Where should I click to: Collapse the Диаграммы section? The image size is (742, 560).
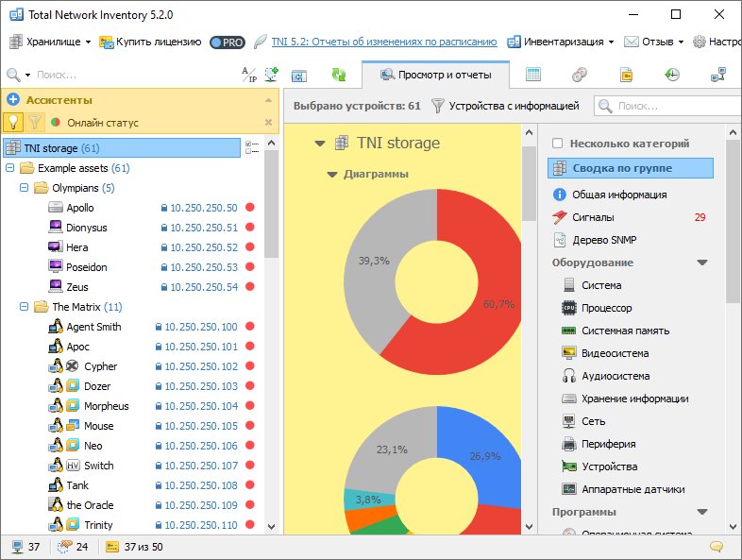[332, 175]
